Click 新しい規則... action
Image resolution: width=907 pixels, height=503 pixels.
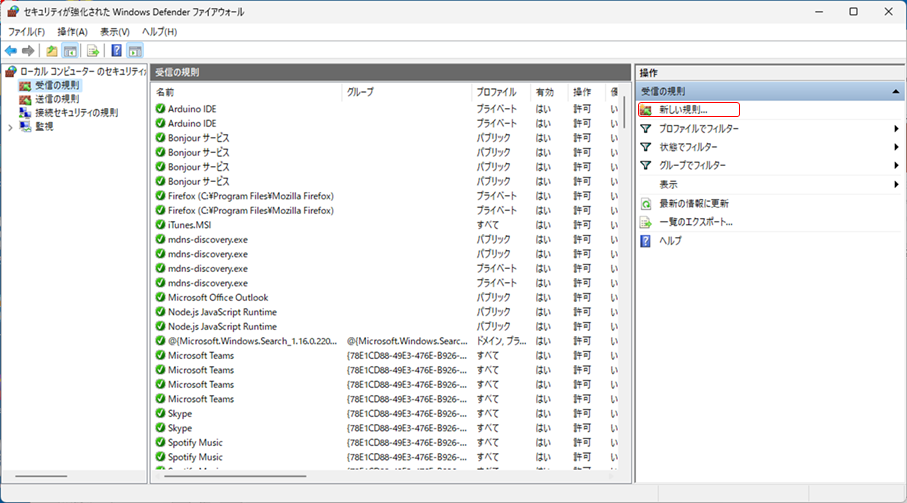click(689, 109)
